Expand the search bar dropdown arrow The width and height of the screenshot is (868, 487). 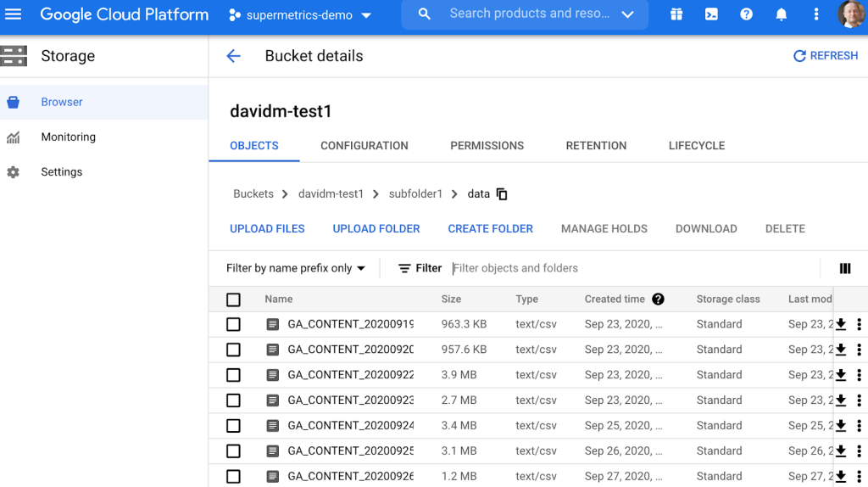[627, 14]
